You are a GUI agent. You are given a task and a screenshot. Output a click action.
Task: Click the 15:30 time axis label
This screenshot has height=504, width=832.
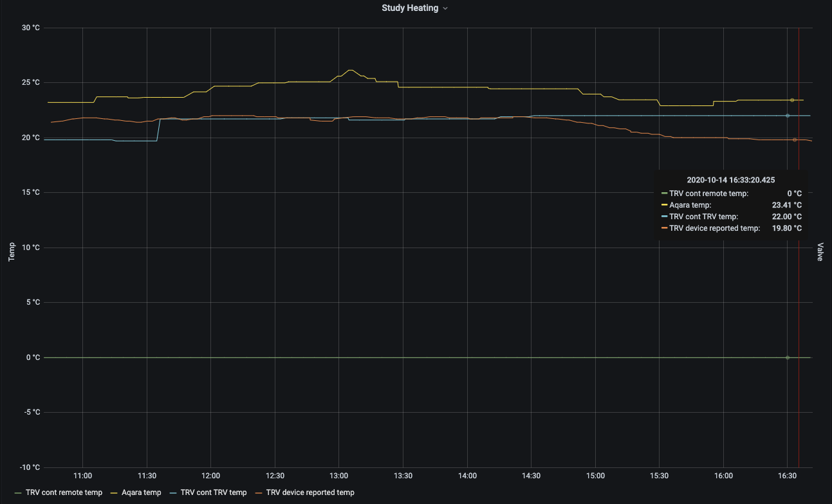point(659,476)
